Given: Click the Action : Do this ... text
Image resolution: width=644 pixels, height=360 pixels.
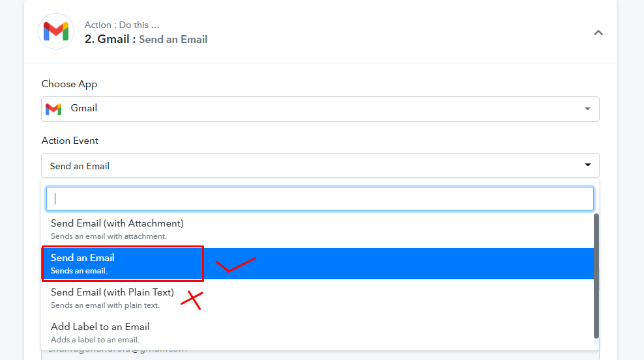Looking at the screenshot, I should [122, 25].
